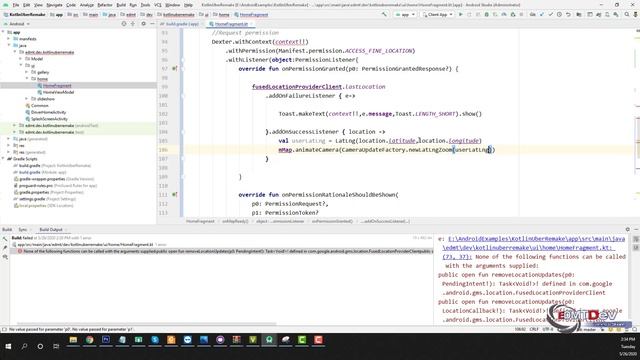Switch to the Sync tab in Build panel
The width and height of the screenshot is (640, 360).
point(22,230)
